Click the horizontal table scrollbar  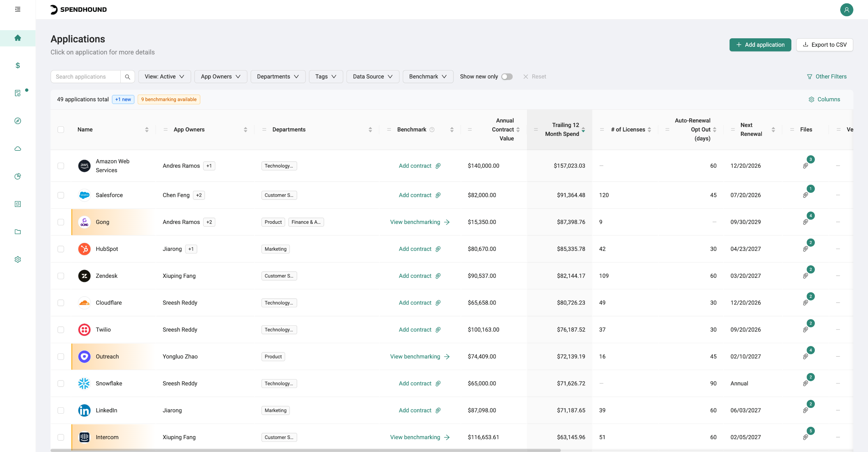(x=305, y=450)
